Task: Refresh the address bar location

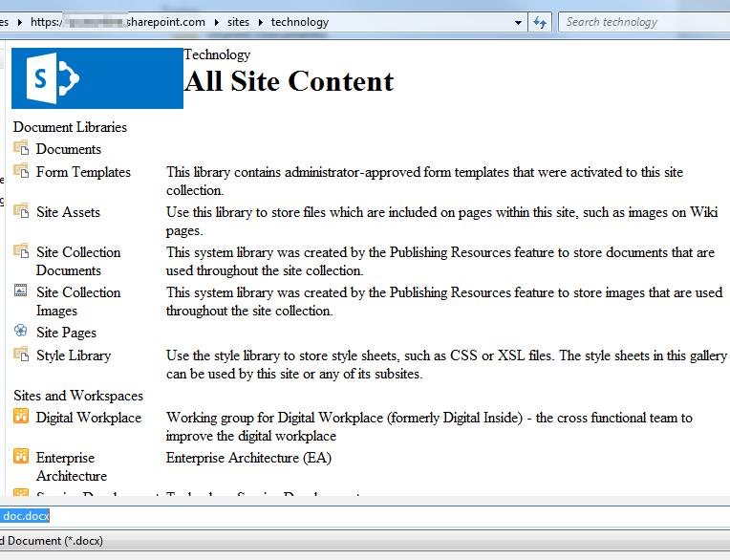Action: (x=540, y=22)
